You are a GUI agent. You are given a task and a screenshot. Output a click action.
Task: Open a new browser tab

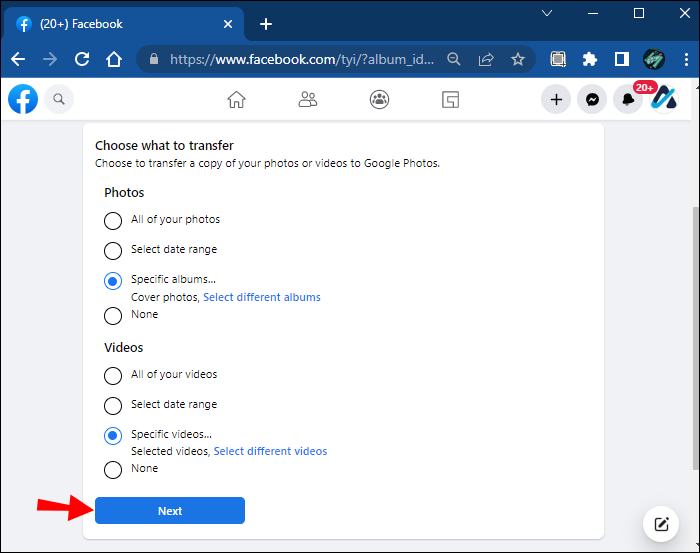coord(265,24)
